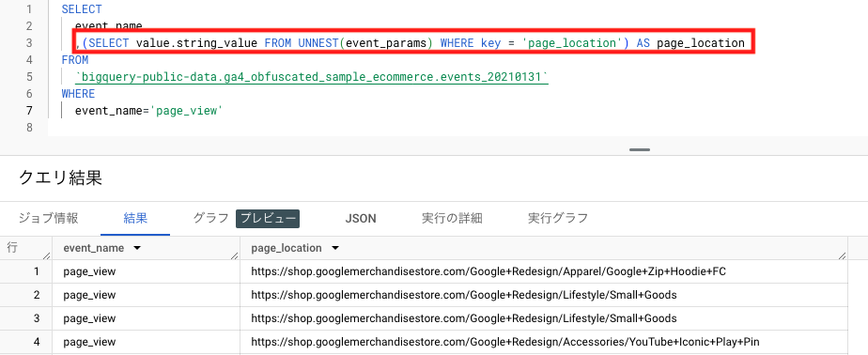
Task: Open the page_location column sort dropdown arrow
Action: pos(334,249)
